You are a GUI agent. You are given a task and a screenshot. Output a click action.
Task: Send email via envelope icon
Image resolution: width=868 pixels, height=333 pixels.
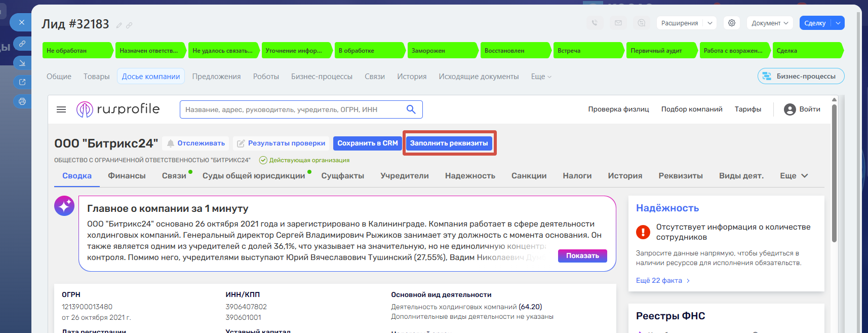(618, 23)
